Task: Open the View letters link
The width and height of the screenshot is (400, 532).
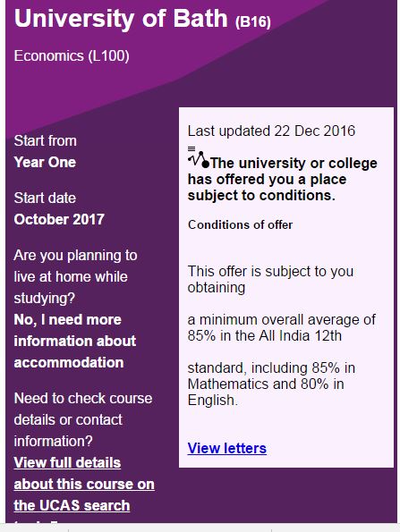Action: coord(226,449)
